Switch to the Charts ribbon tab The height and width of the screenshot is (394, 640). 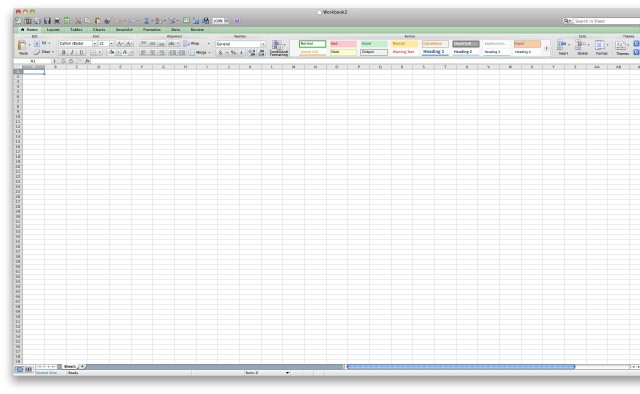coord(99,30)
